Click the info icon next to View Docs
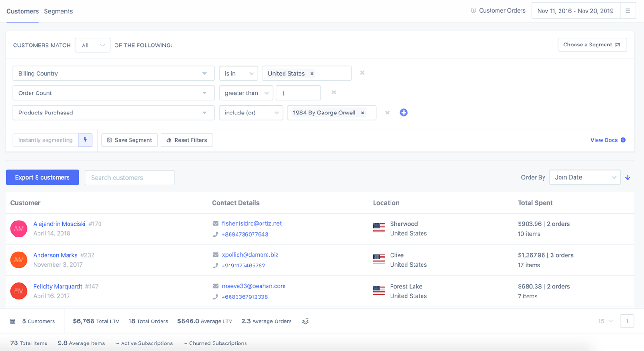Screen dimensions: 644x351 623,140
